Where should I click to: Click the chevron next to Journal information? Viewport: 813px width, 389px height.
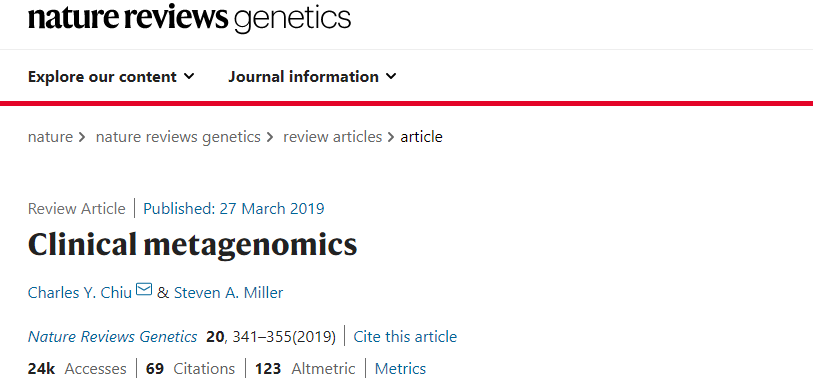pos(390,77)
